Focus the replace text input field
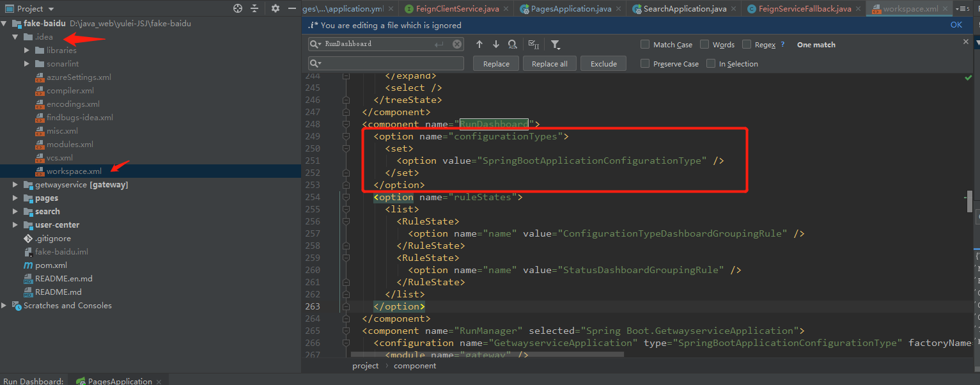 tap(385, 63)
